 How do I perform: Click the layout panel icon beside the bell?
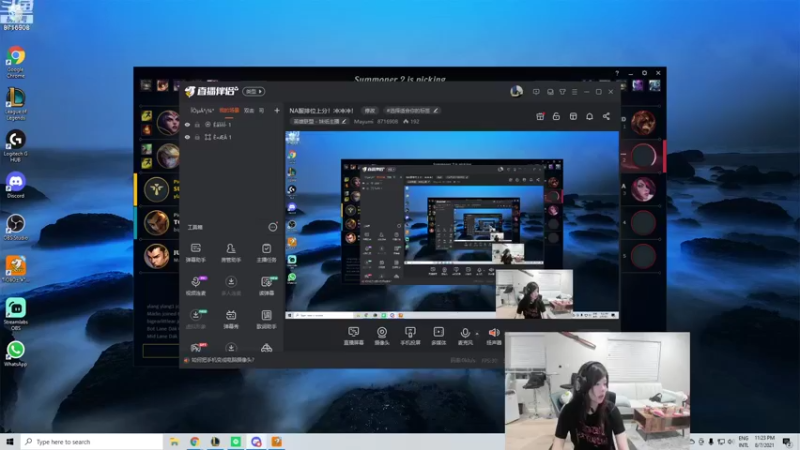click(573, 116)
